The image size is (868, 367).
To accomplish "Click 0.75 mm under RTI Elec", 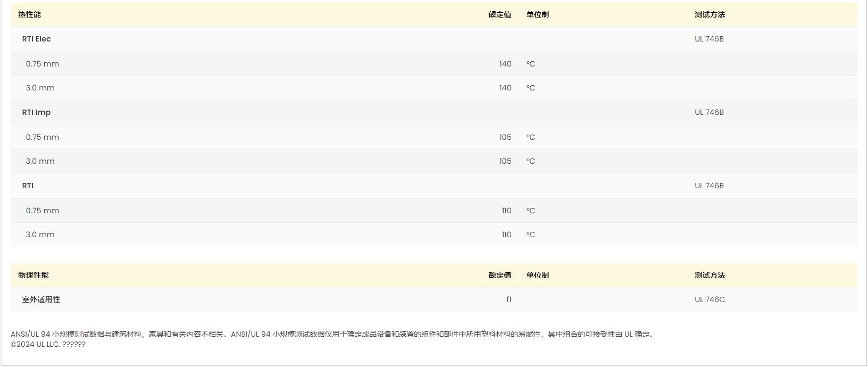I will [43, 64].
